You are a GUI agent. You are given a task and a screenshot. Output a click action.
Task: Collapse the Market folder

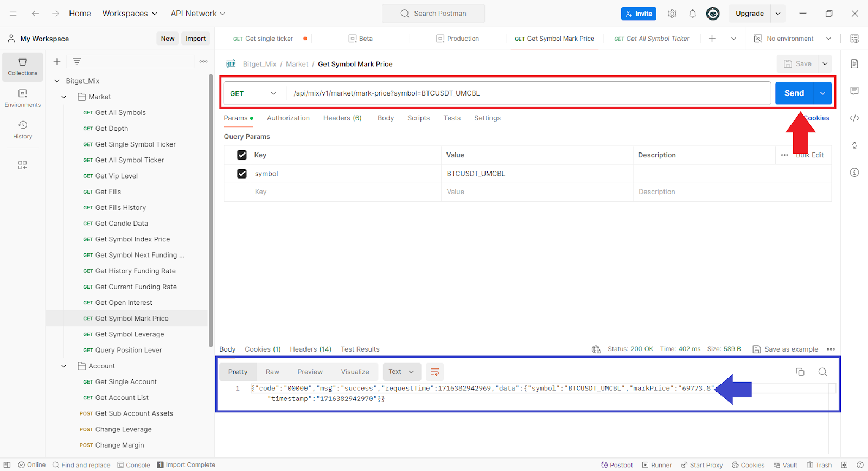point(64,97)
